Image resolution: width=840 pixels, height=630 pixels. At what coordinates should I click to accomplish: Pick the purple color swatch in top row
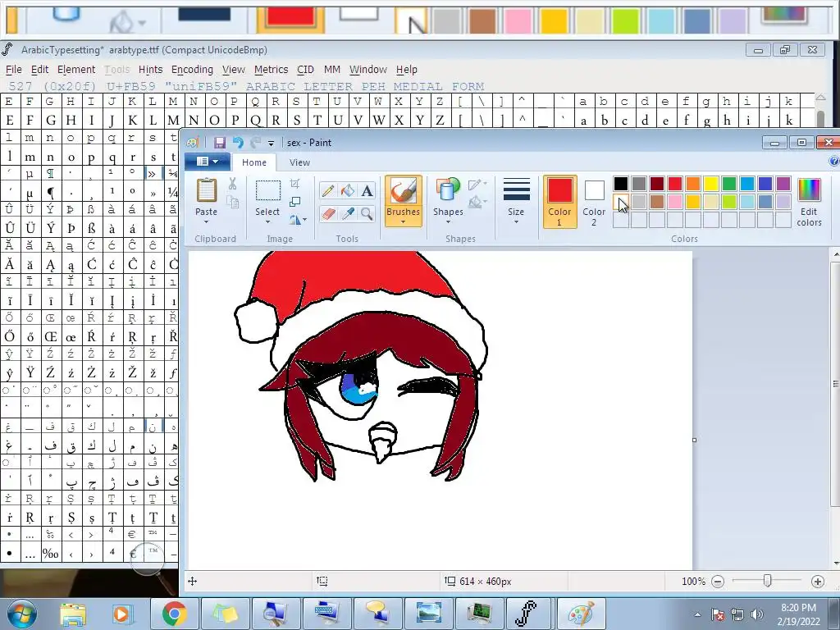pyautogui.click(x=783, y=184)
